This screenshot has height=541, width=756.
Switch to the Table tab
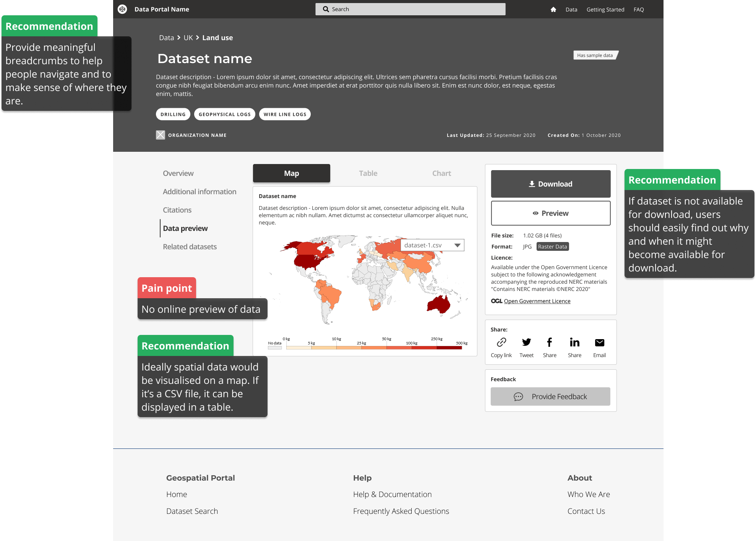coord(368,173)
